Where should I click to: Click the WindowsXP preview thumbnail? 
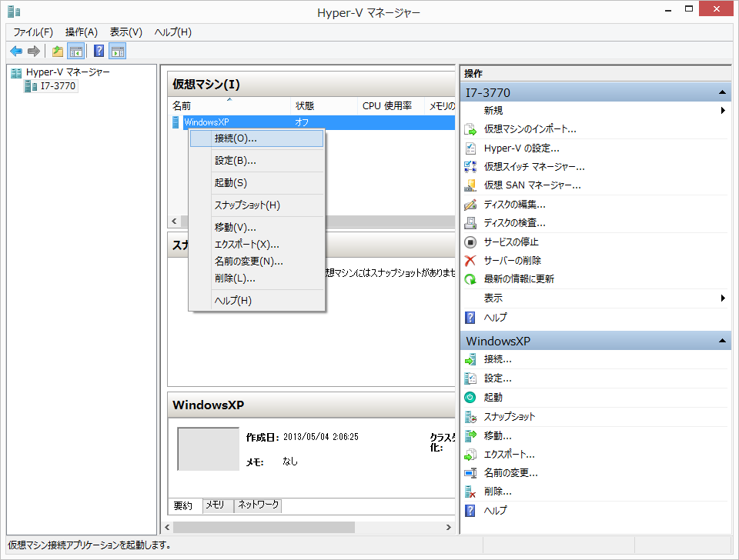point(209,449)
